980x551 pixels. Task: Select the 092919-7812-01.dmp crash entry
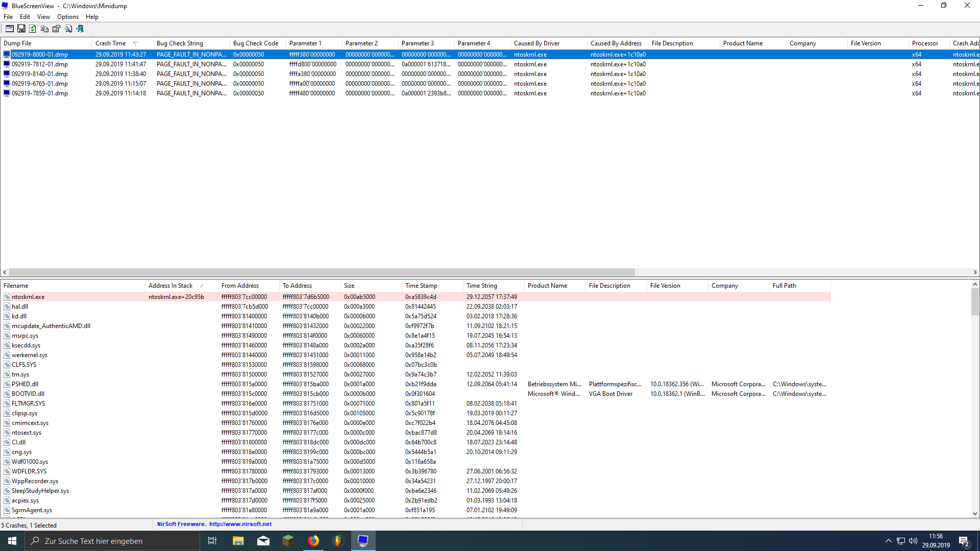pyautogui.click(x=40, y=64)
